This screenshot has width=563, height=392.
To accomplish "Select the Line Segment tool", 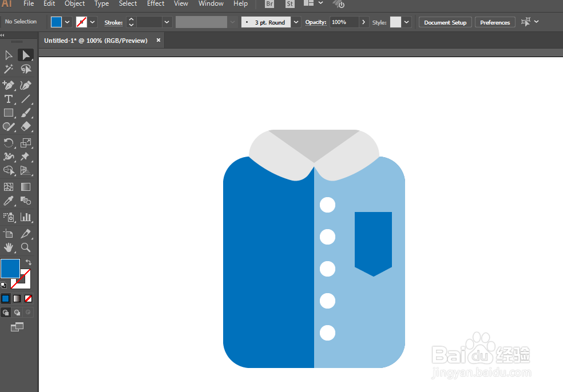I will (x=26, y=99).
